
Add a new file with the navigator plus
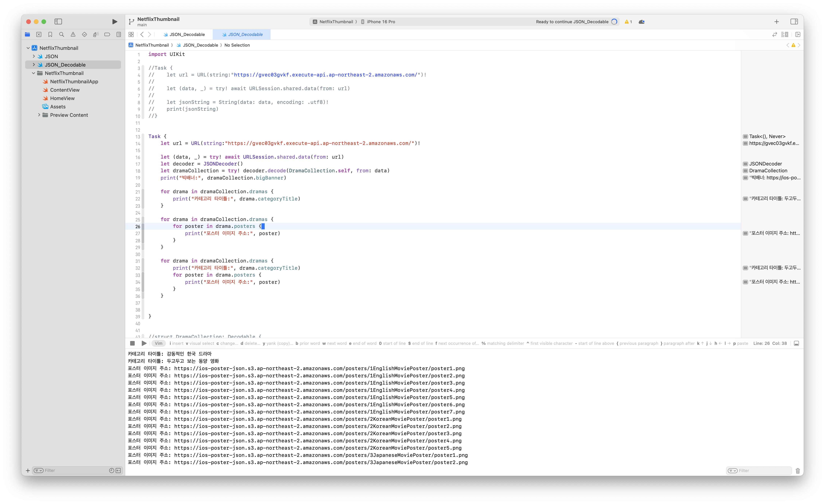pos(28,471)
